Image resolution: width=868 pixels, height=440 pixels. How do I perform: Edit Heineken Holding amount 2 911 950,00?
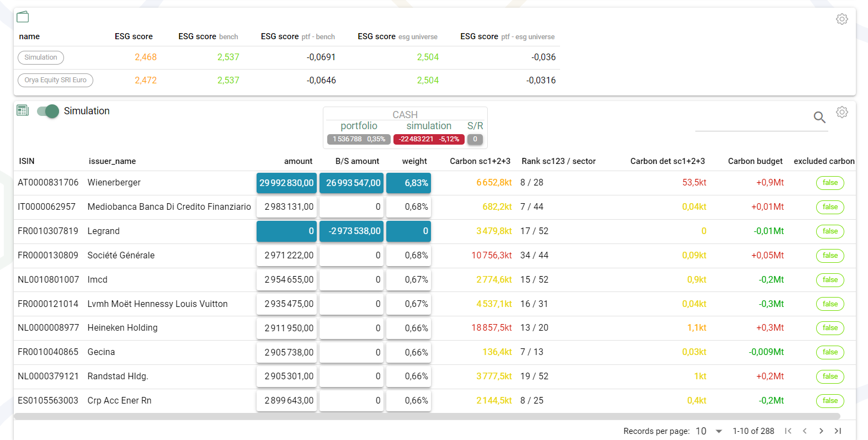coord(286,328)
